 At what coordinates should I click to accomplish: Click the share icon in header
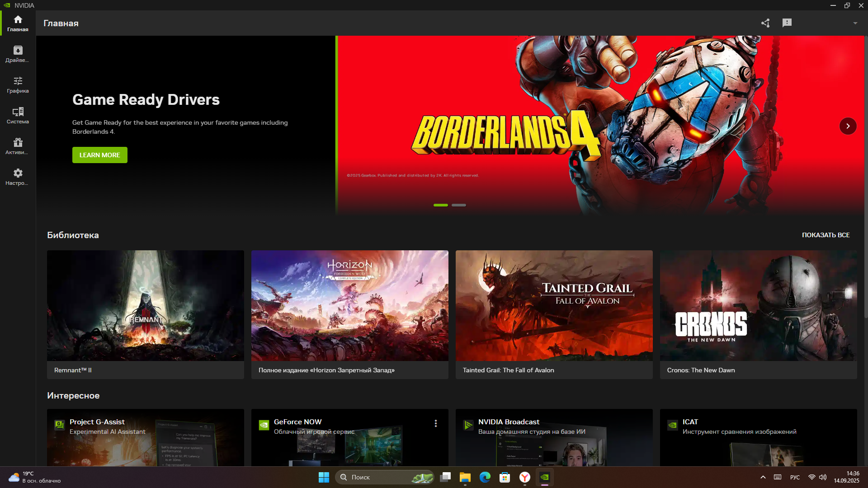(765, 23)
